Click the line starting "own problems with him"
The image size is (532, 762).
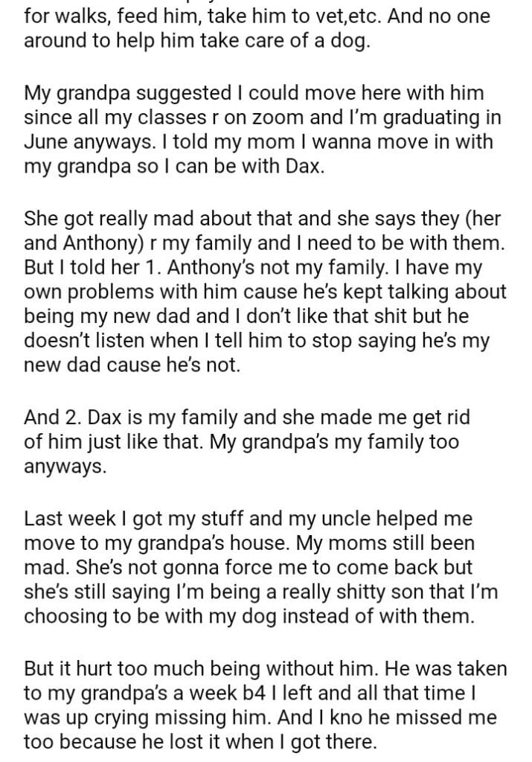pyautogui.click(x=265, y=291)
